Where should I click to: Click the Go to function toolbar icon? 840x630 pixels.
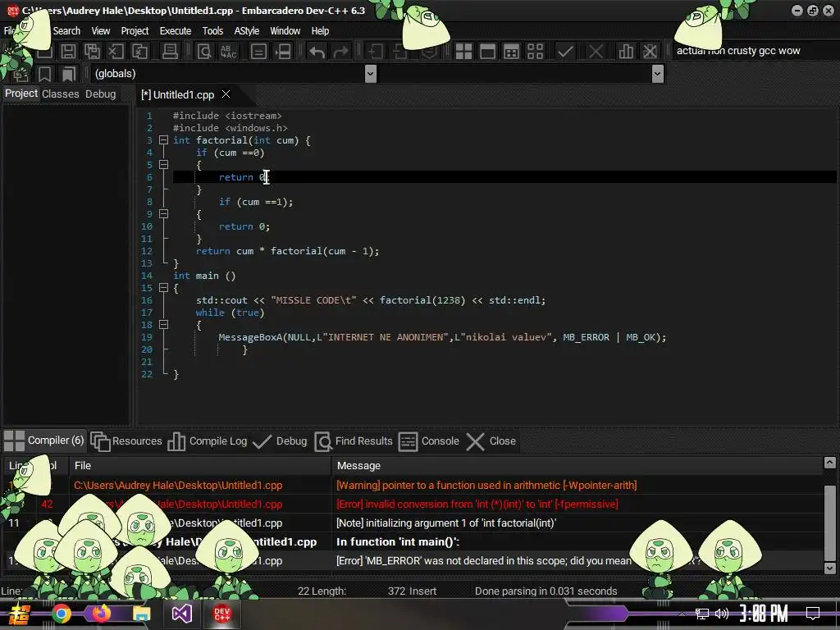point(258,52)
